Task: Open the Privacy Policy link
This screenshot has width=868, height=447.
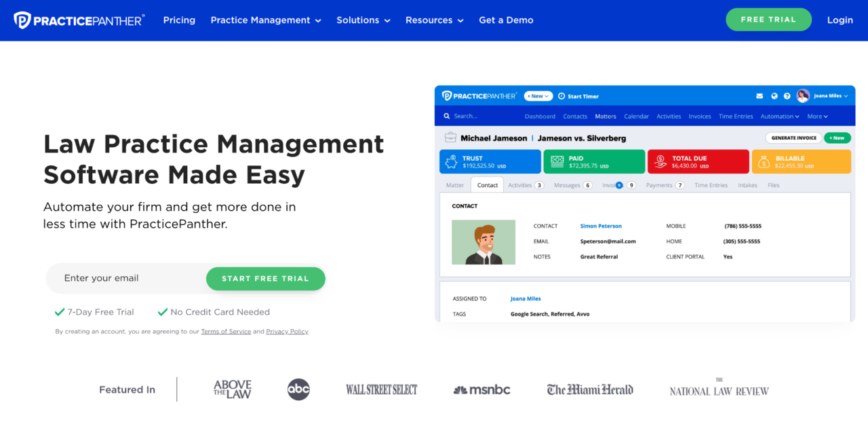Action: tap(287, 332)
